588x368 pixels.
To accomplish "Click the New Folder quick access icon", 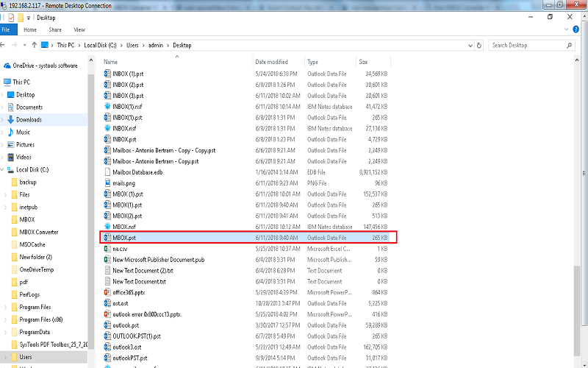I will point(21,18).
